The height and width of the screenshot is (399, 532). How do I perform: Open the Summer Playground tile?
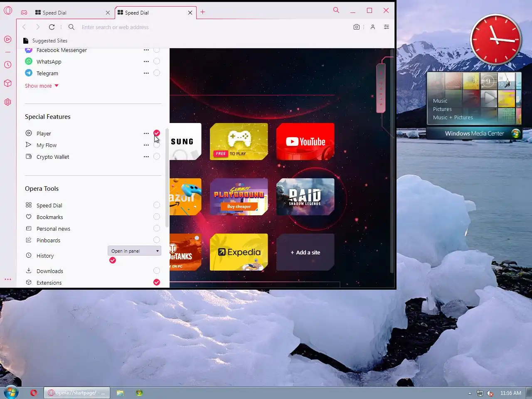(239, 197)
